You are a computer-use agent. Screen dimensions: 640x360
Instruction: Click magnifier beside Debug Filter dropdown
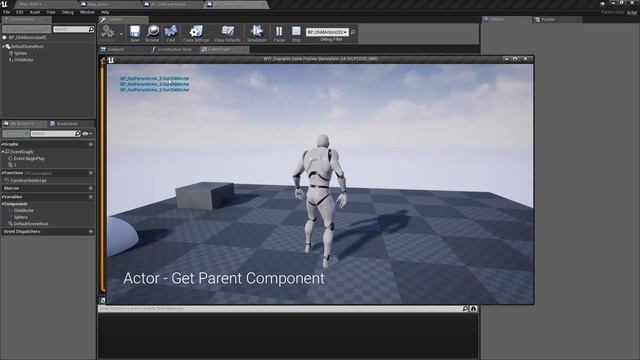pyautogui.click(x=353, y=32)
